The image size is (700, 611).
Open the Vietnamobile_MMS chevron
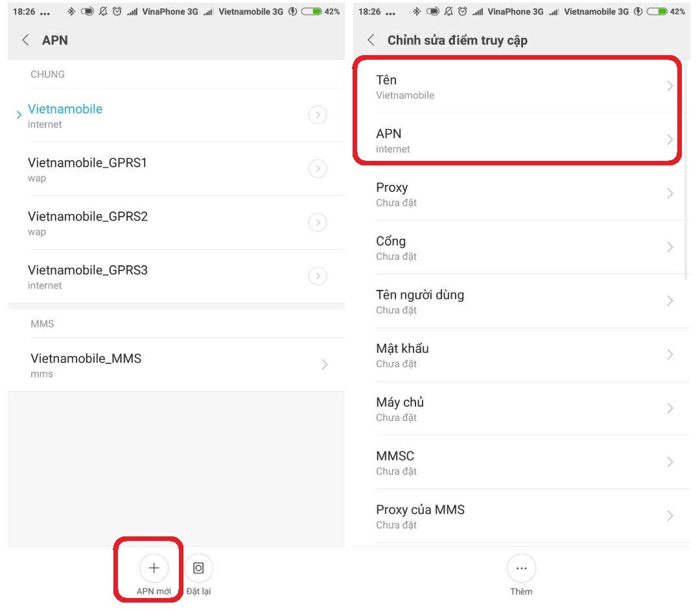pos(325,365)
